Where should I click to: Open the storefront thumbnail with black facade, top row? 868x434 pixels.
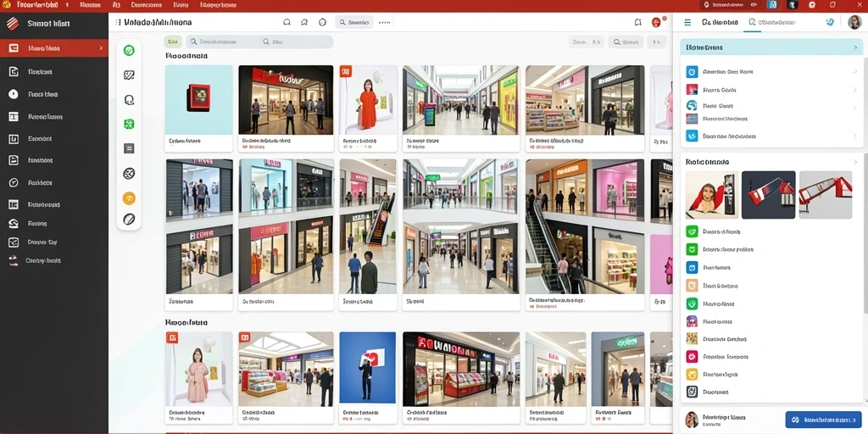coord(286,100)
